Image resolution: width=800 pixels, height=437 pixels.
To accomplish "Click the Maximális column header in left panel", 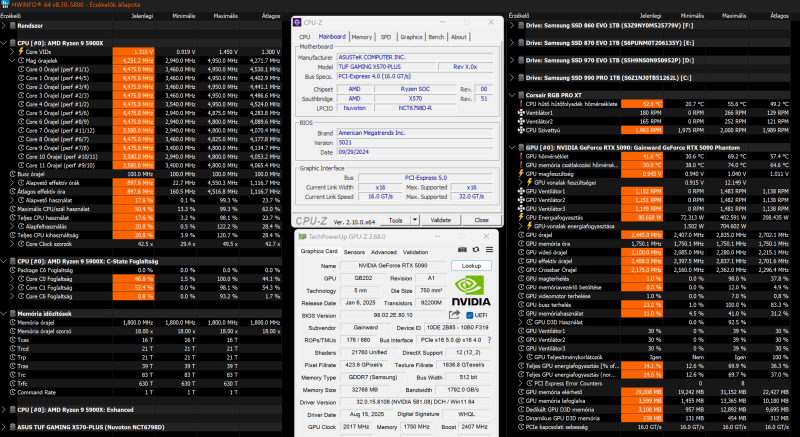I will click(x=226, y=16).
